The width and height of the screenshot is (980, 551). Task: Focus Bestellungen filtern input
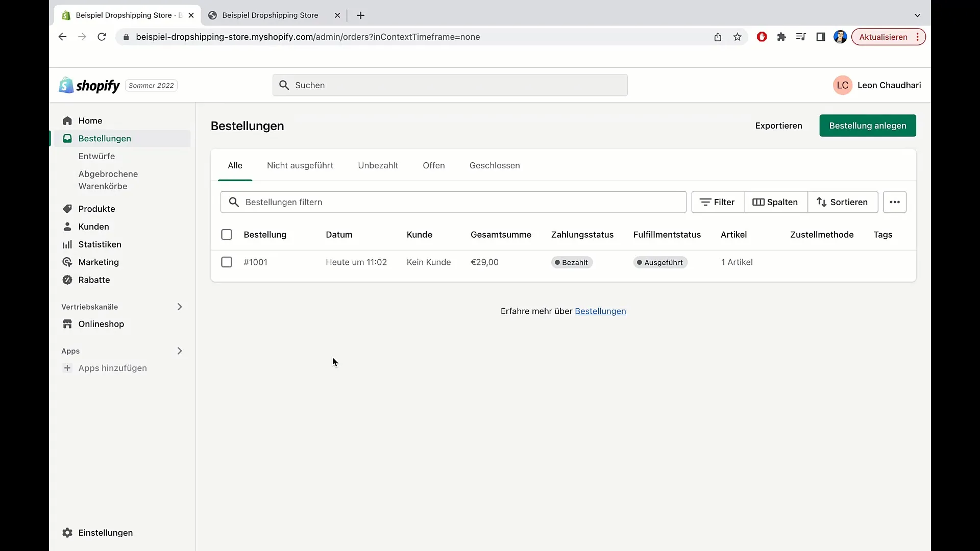coord(453,202)
